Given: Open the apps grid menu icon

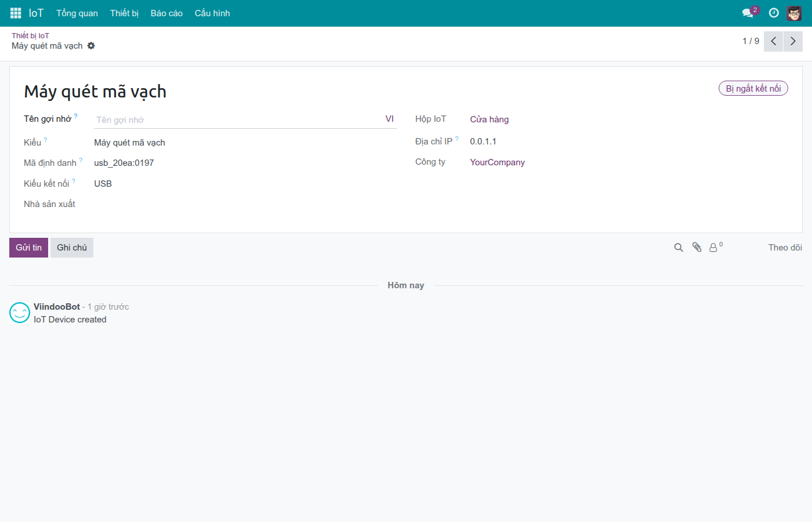Looking at the screenshot, I should (x=16, y=13).
